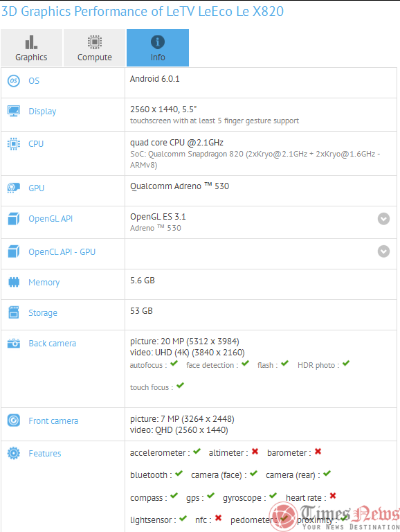
Task: Expand the OpenGL API details arrow
Action: point(383,219)
